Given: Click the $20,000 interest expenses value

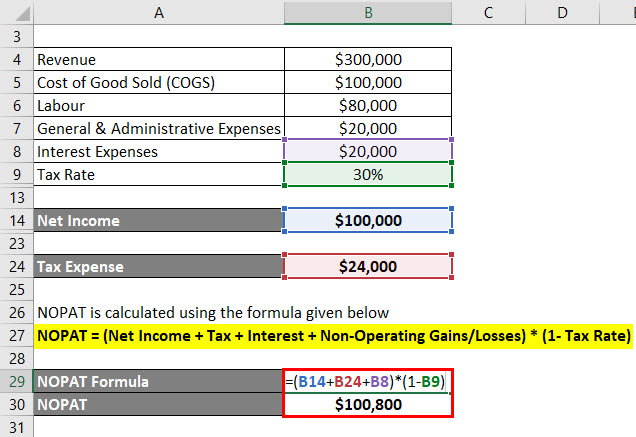Looking at the screenshot, I should coord(368,152).
